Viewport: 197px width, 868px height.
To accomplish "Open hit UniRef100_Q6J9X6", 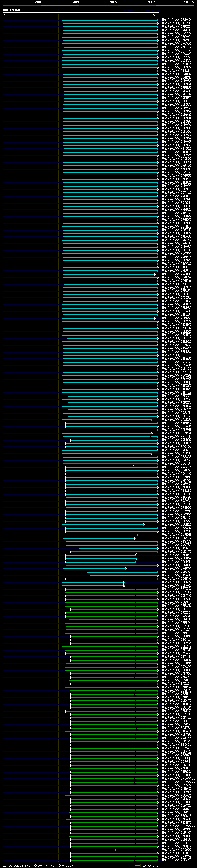I will pos(177,20).
